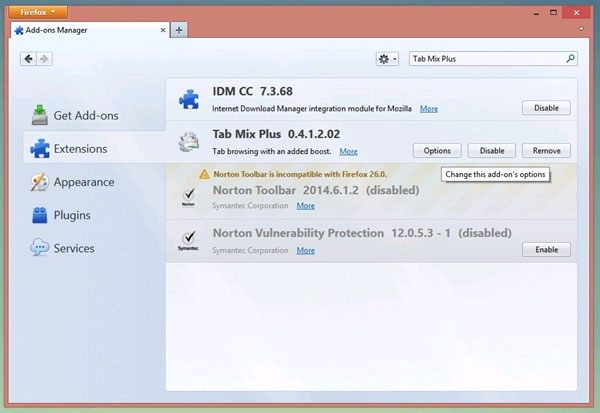Click the Extensions puzzle piece icon
The height and width of the screenshot is (413, 600).
point(40,149)
